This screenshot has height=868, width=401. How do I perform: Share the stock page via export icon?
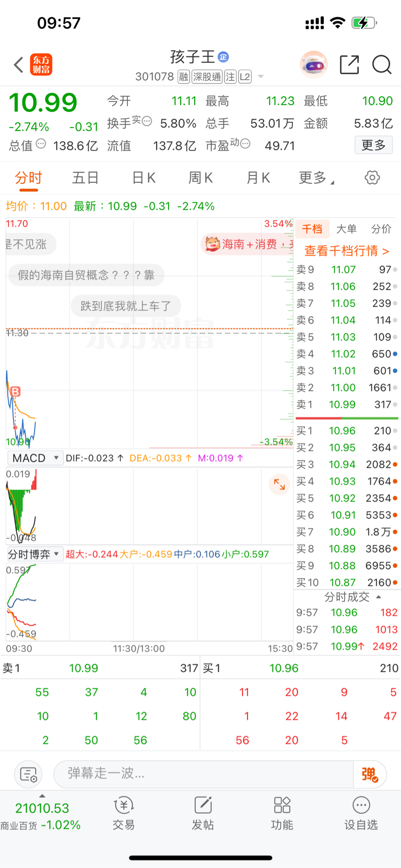tap(349, 65)
